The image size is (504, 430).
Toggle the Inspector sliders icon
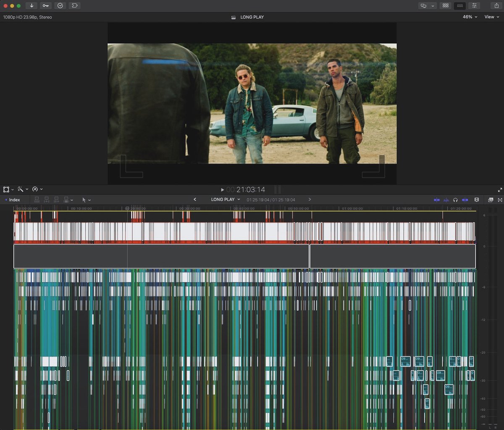click(x=474, y=6)
